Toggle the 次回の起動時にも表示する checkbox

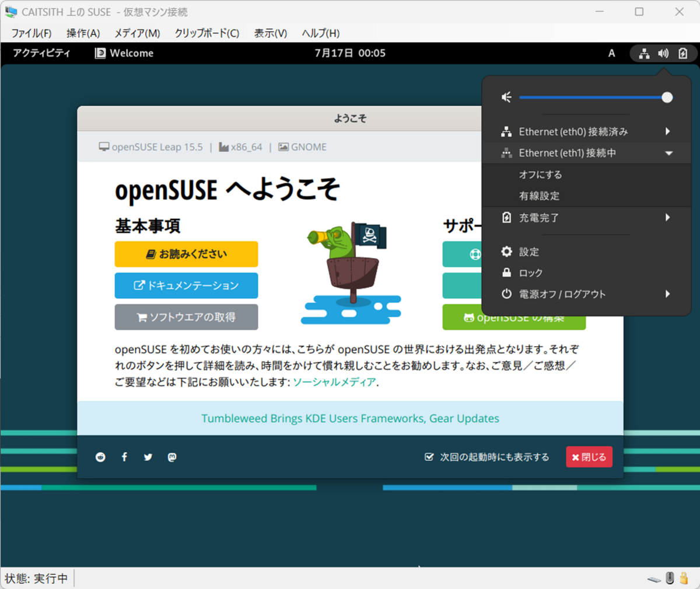[x=429, y=457]
